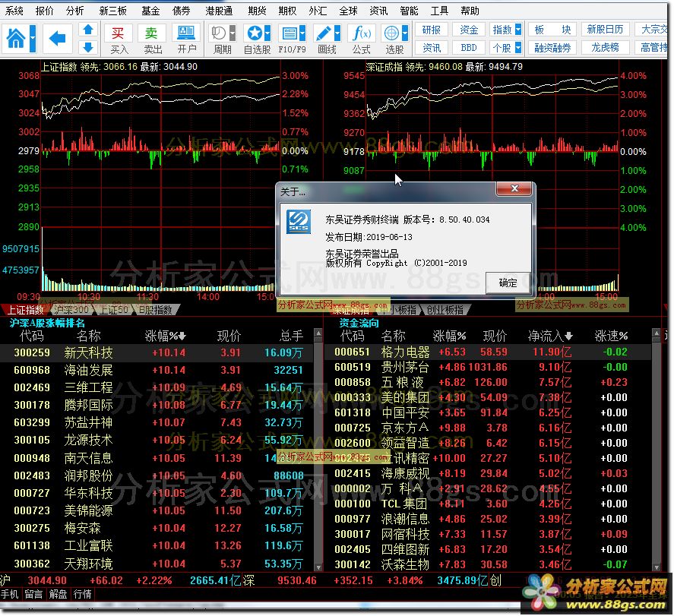Expand the 个股 dropdown arrow
Screen dimensions: 674x616
[518, 48]
